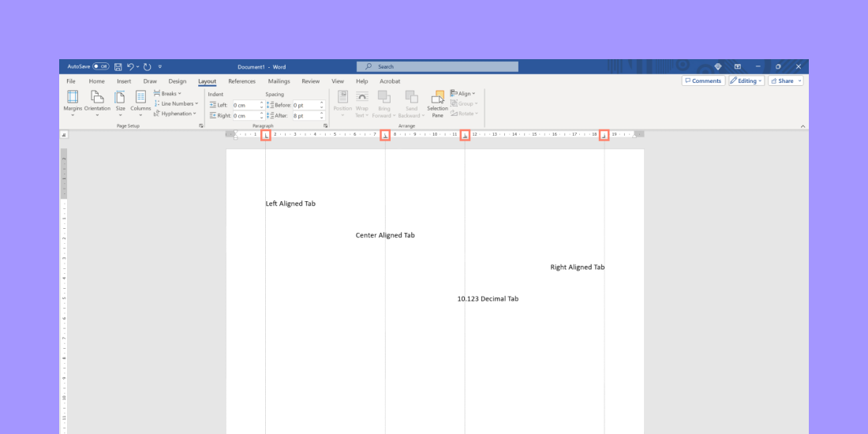
Task: Switch to the Home tab
Action: coord(97,81)
